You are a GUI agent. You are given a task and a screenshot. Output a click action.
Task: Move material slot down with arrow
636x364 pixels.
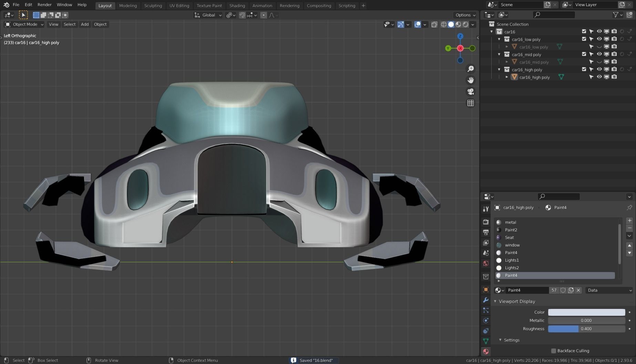click(629, 253)
